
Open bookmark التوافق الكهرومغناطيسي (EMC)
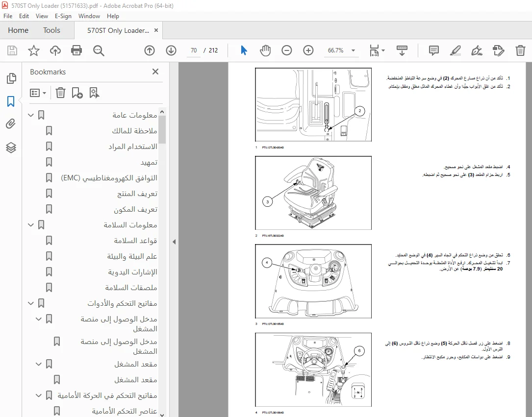click(109, 178)
